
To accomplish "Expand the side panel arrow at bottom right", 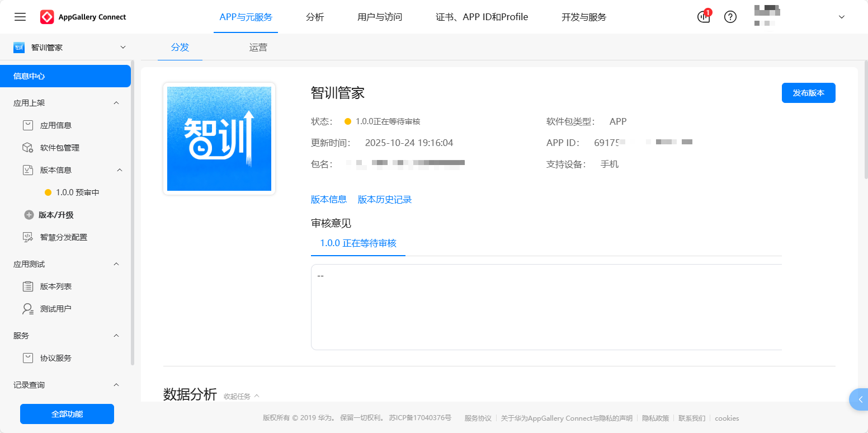I will (x=860, y=399).
